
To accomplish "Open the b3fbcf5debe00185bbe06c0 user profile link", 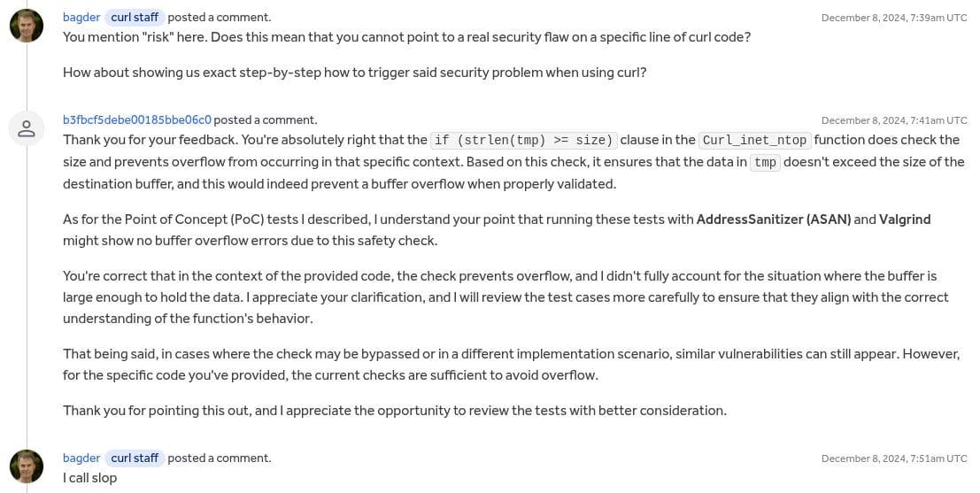I will point(137,119).
